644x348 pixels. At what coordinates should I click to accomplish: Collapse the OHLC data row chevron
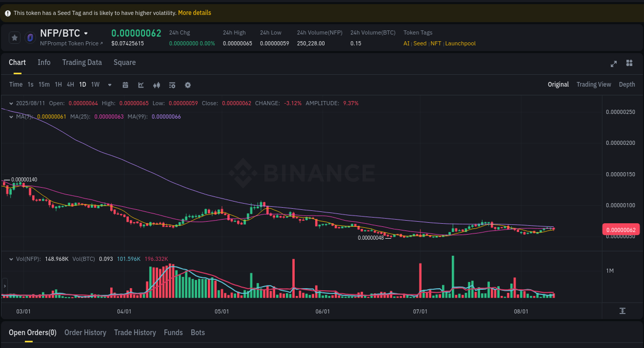(11, 103)
